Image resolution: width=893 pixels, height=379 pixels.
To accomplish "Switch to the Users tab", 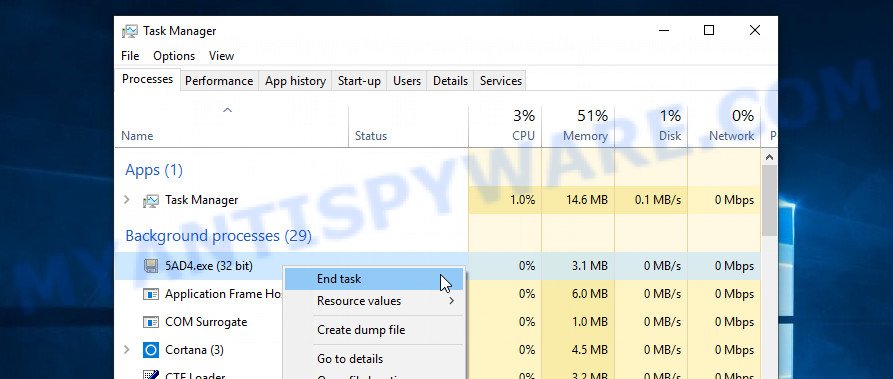I will coord(407,81).
